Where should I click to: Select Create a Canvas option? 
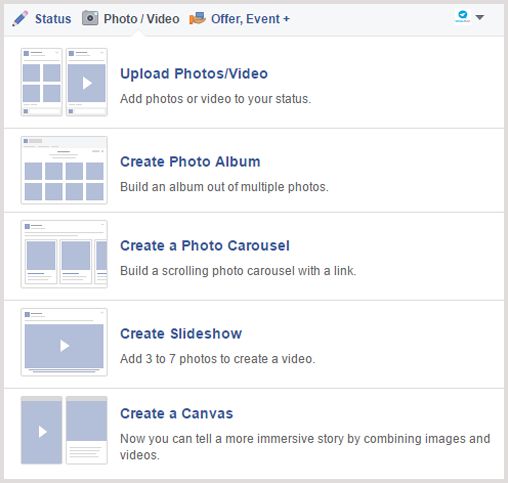tap(176, 414)
